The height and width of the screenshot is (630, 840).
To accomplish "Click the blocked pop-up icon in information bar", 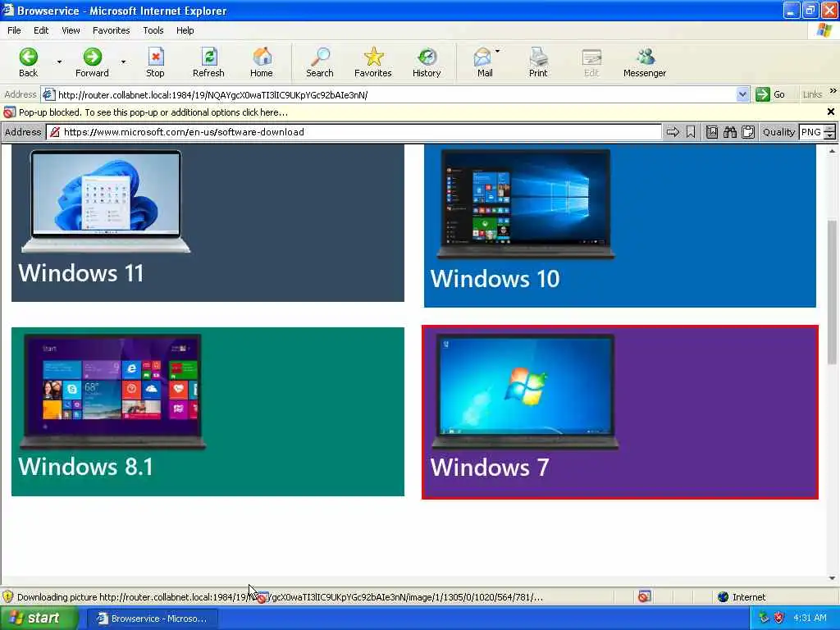I will coord(9,112).
